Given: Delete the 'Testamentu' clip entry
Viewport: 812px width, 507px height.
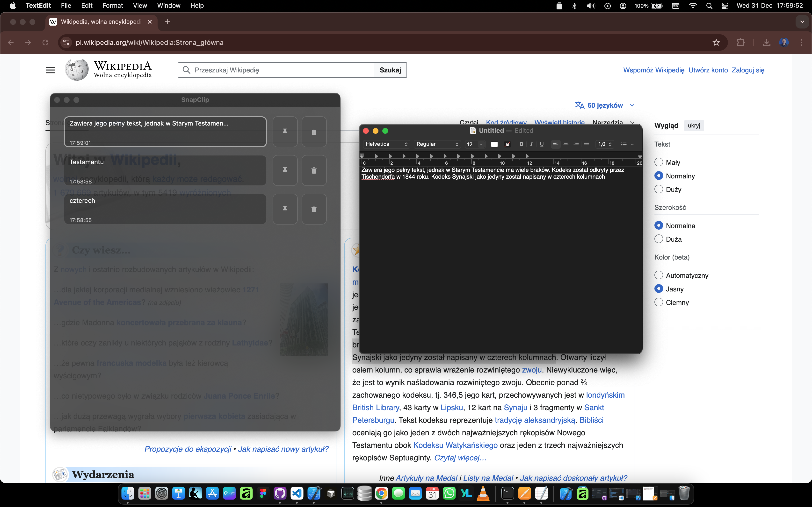Looking at the screenshot, I should (314, 170).
